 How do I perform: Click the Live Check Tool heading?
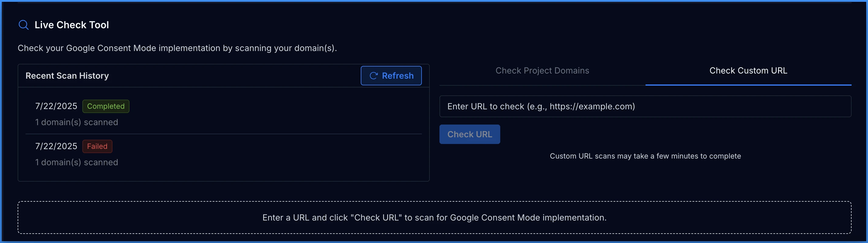72,25
